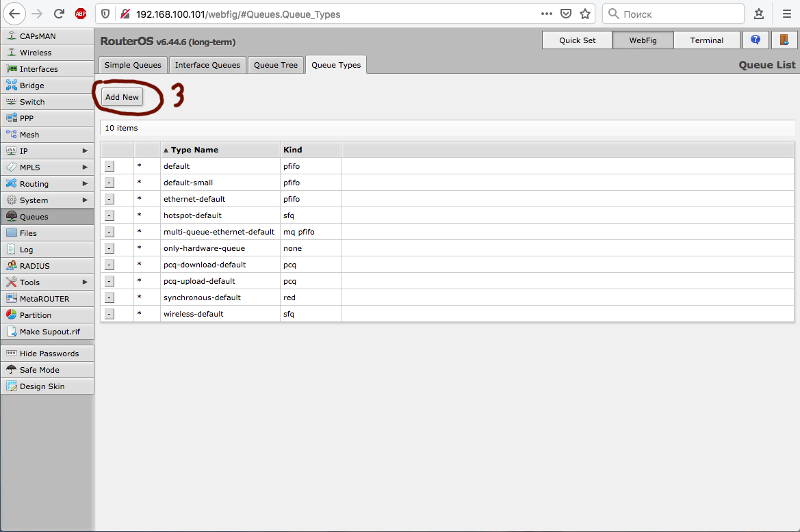Expand the IP submenu arrow

point(85,151)
